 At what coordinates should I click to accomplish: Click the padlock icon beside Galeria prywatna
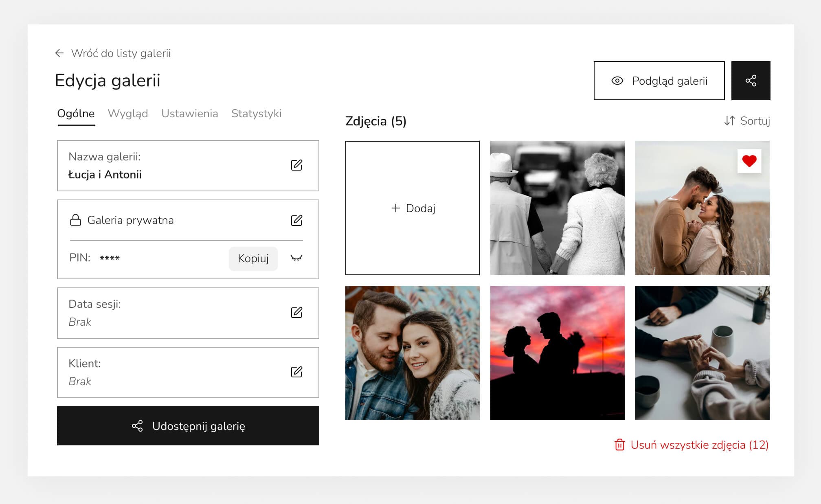click(x=75, y=220)
